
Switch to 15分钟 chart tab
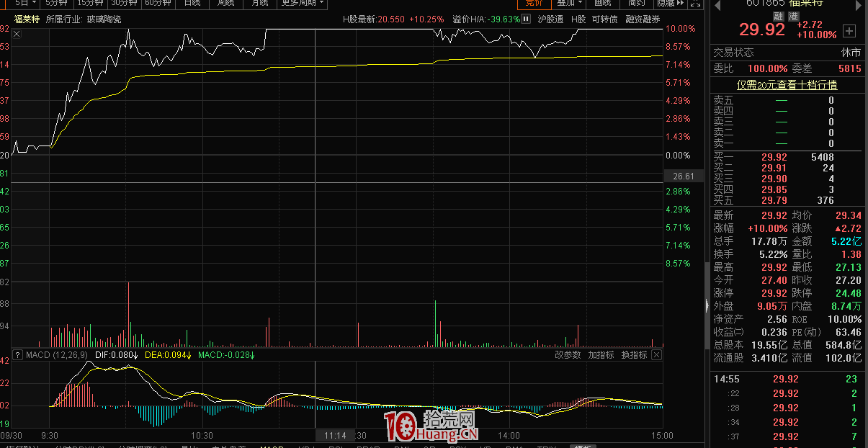[x=90, y=3]
